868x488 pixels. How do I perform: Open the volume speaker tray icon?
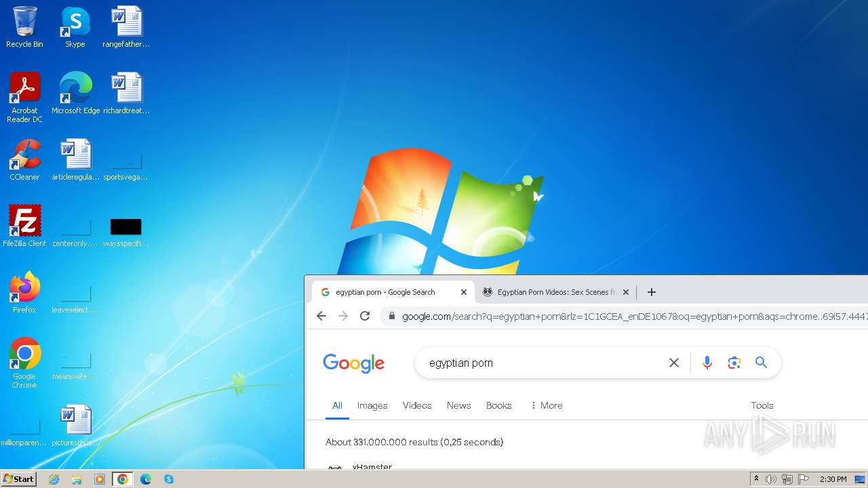771,479
